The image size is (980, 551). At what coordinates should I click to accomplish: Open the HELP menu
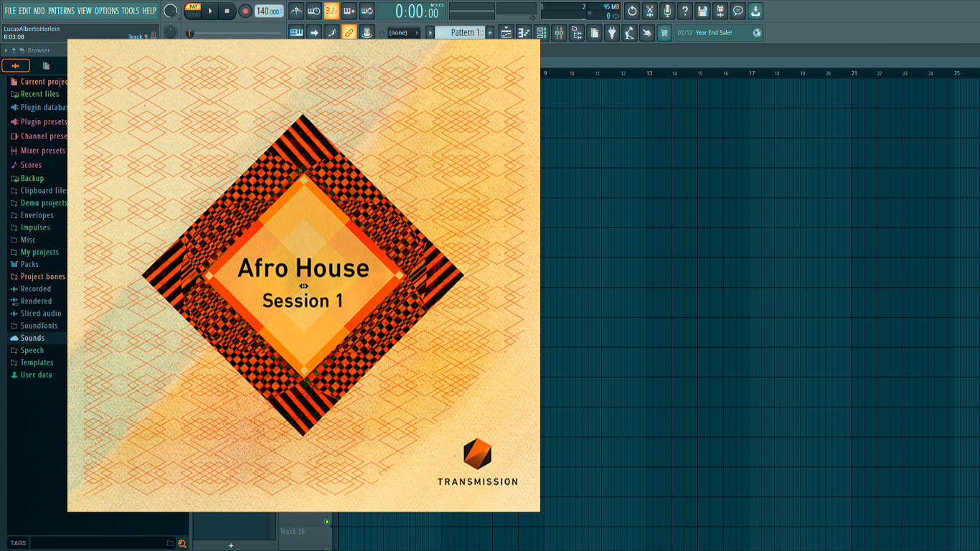point(149,11)
